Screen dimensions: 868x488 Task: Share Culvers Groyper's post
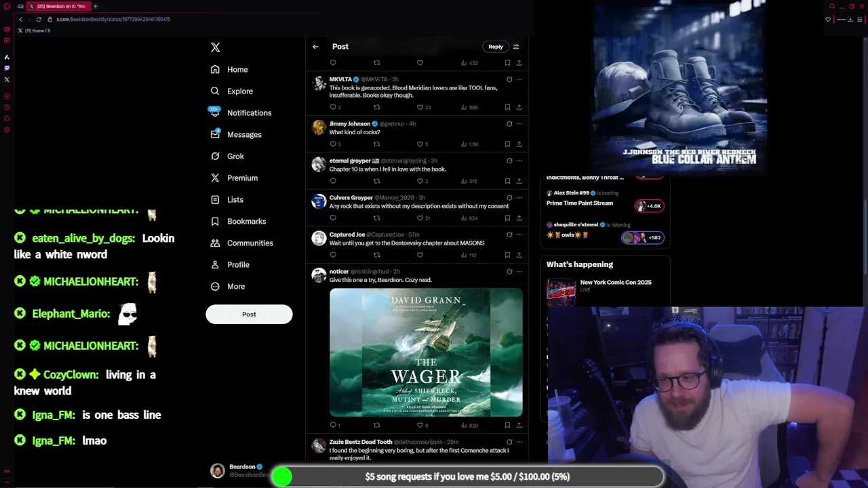coord(519,218)
